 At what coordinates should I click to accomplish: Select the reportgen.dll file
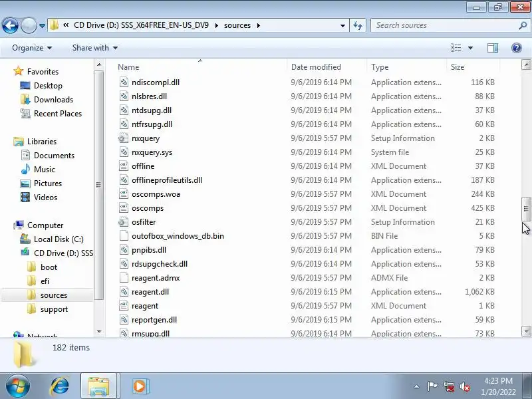point(154,320)
